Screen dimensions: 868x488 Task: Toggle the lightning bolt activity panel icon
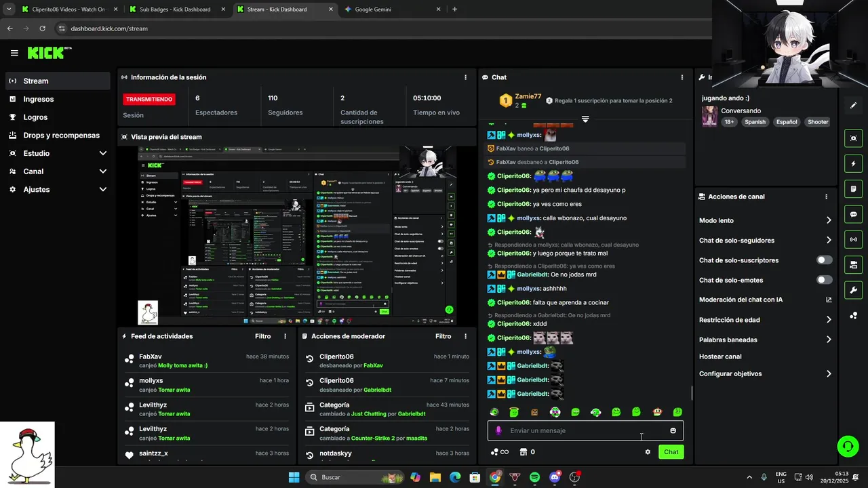[853, 164]
